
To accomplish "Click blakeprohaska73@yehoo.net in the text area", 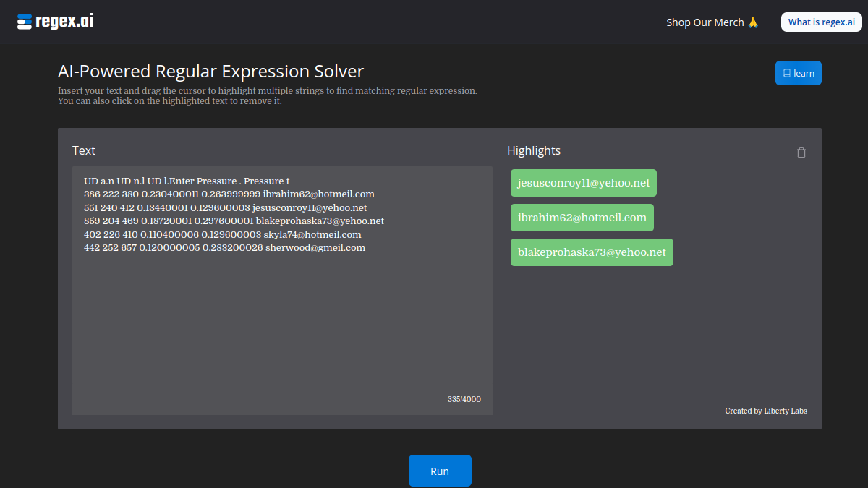I will coord(320,221).
